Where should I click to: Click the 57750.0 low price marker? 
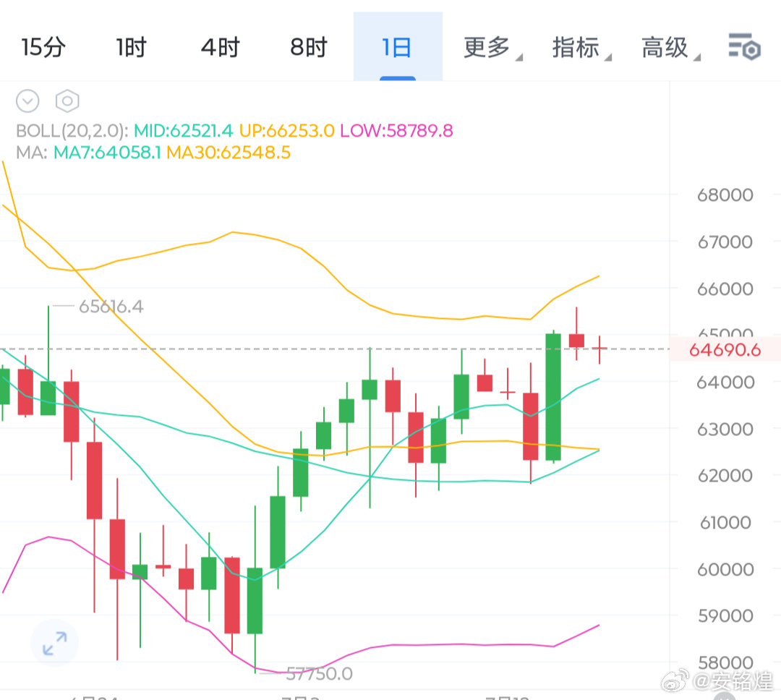320,674
